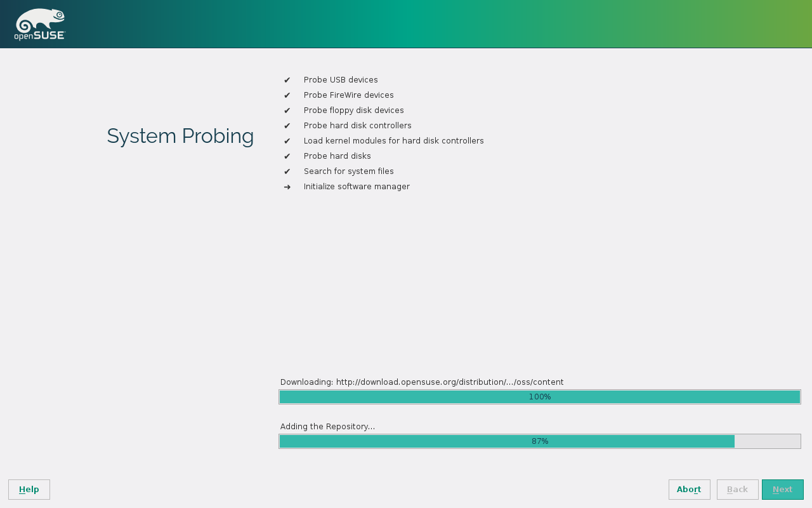The image size is (812, 508).
Task: Click the checkmark next to Probe FireWire devices
Action: 287,95
